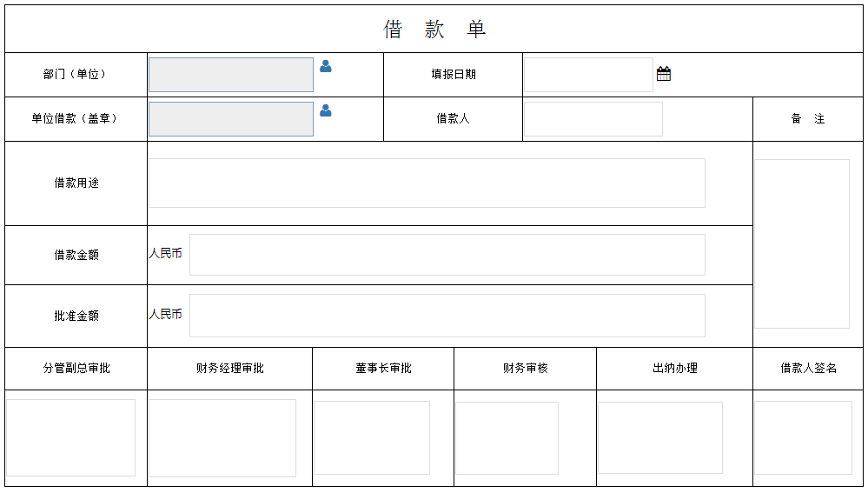The width and height of the screenshot is (868, 493).
Task: Click the 董事长审批 approval text box
Action: coord(372,437)
